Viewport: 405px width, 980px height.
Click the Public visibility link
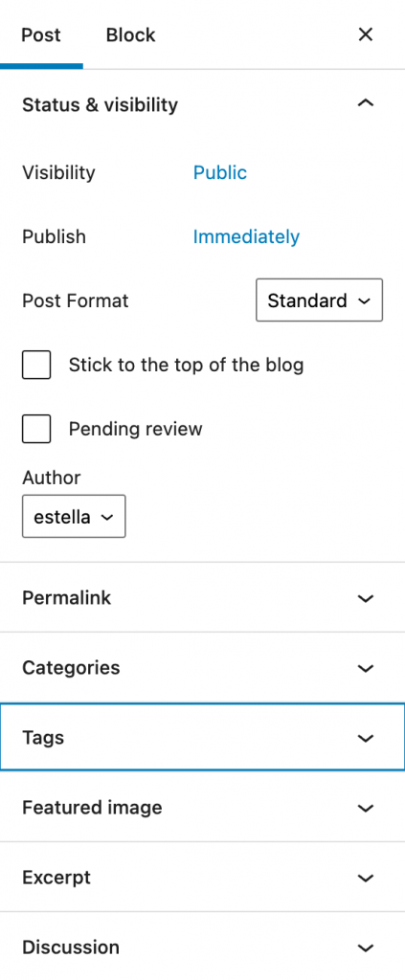pyautogui.click(x=220, y=172)
